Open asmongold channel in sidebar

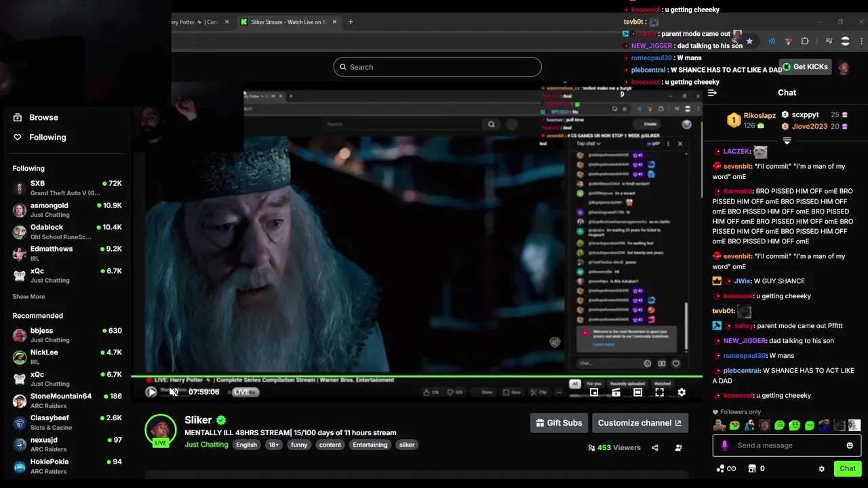pos(67,210)
